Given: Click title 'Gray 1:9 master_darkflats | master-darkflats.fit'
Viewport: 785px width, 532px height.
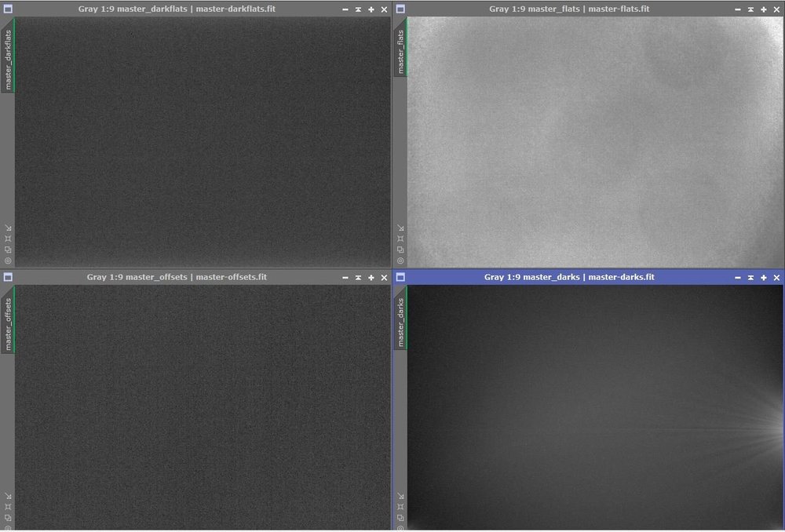Looking at the screenshot, I should [177, 9].
